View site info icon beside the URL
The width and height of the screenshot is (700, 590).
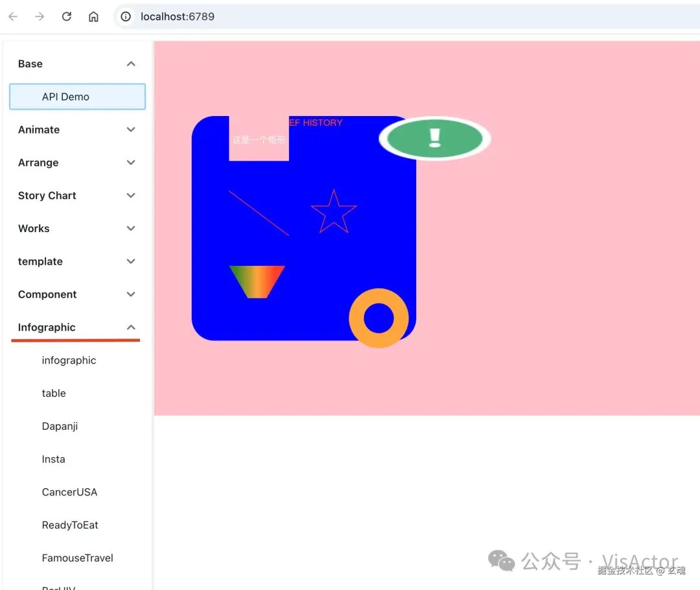[x=126, y=16]
